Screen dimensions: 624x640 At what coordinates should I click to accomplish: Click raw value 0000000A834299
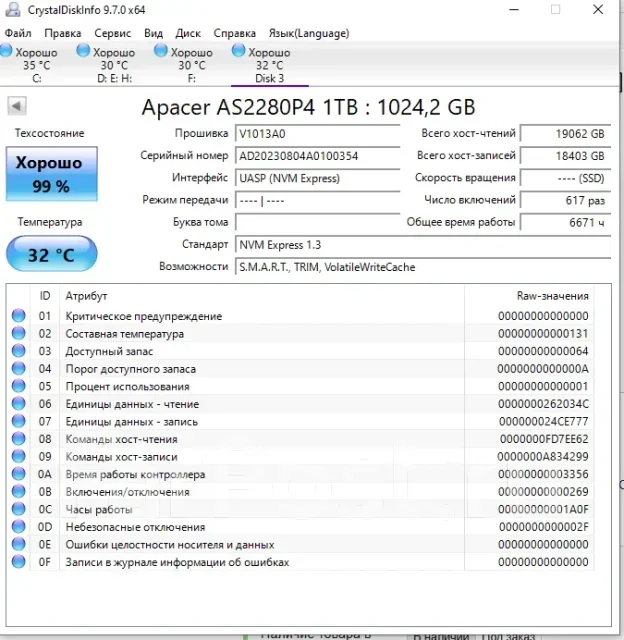click(543, 456)
